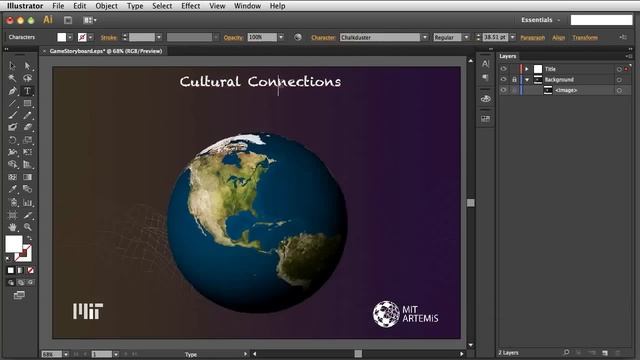Expand the Title layer disclosure triangle

point(527,69)
